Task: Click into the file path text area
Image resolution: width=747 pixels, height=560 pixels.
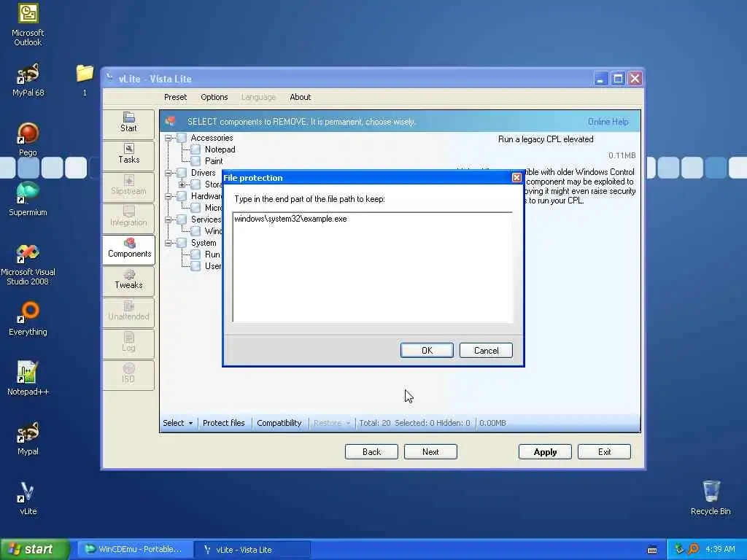Action: pos(373,267)
